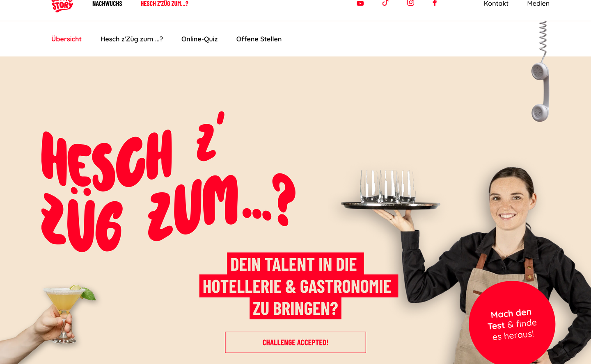Open the Instagram profile icon
591x364 pixels.
click(410, 3)
